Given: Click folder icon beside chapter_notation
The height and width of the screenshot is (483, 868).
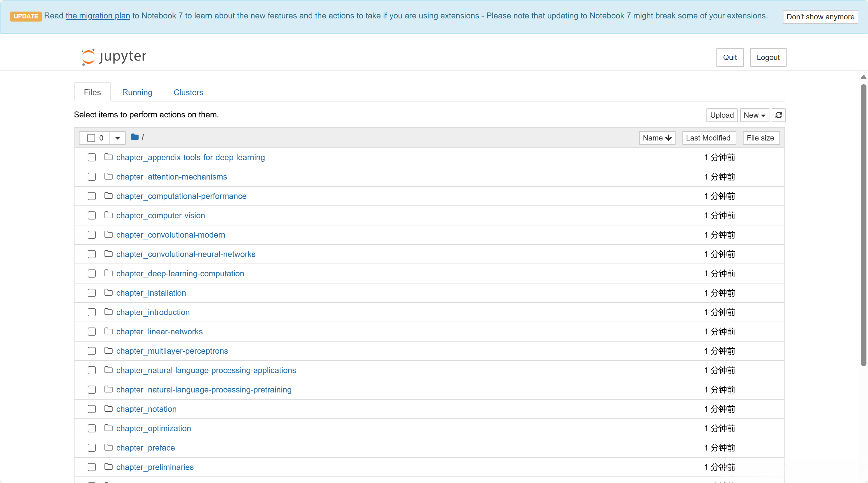Looking at the screenshot, I should click(108, 409).
